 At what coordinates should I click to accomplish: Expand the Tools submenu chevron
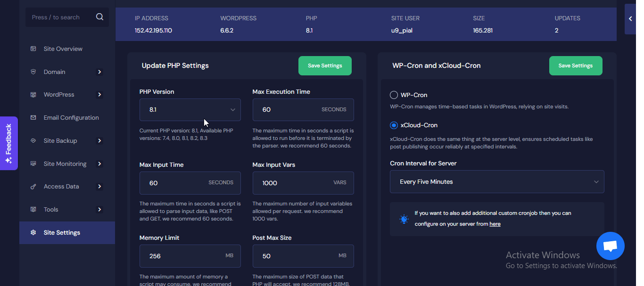pos(99,210)
